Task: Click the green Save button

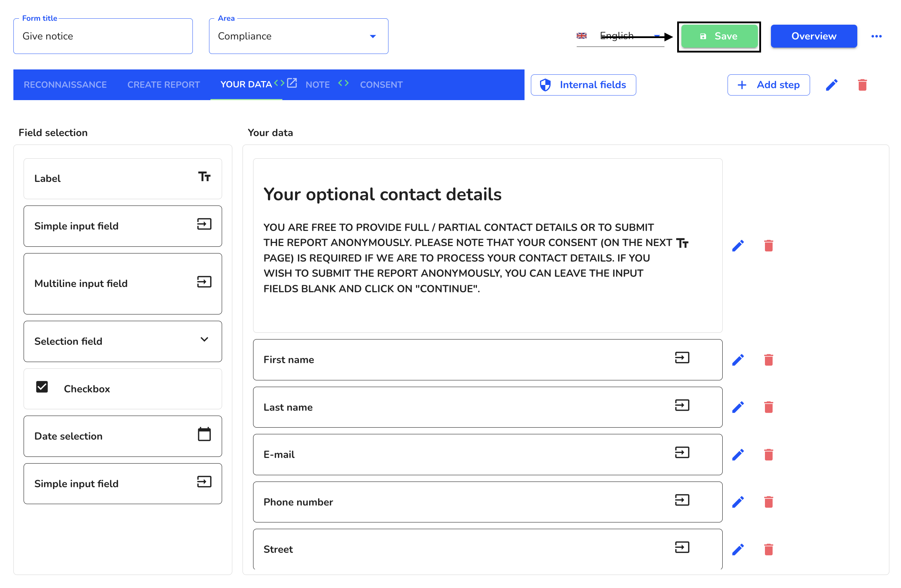Action: point(718,36)
